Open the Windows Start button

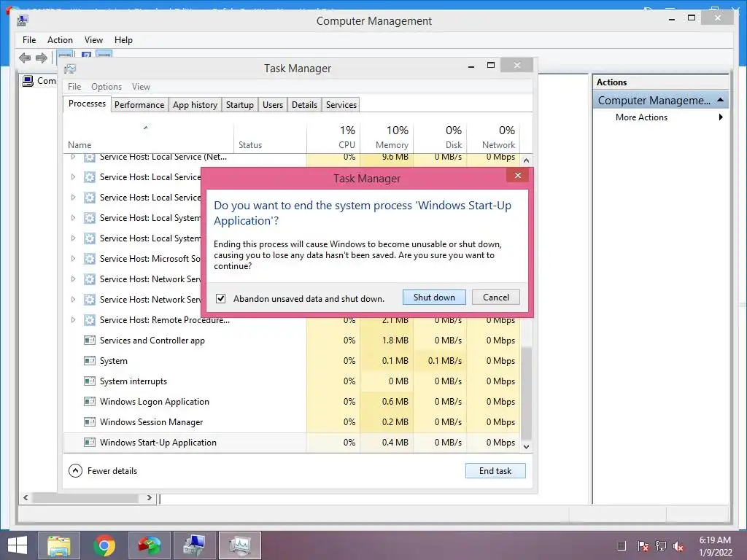pyautogui.click(x=18, y=545)
